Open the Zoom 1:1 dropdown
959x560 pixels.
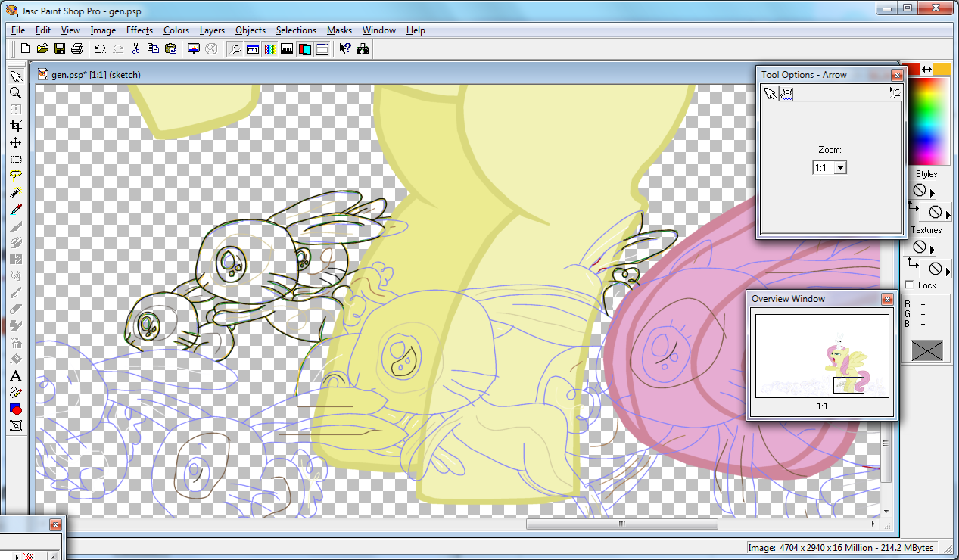839,168
